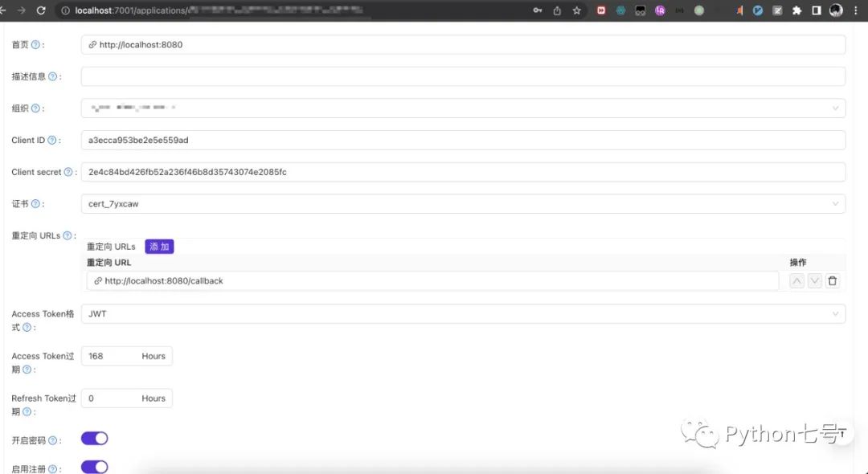Move the callback redirect URL down

pyautogui.click(x=814, y=281)
